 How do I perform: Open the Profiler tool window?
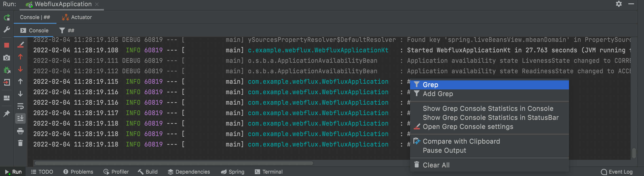coord(116,172)
